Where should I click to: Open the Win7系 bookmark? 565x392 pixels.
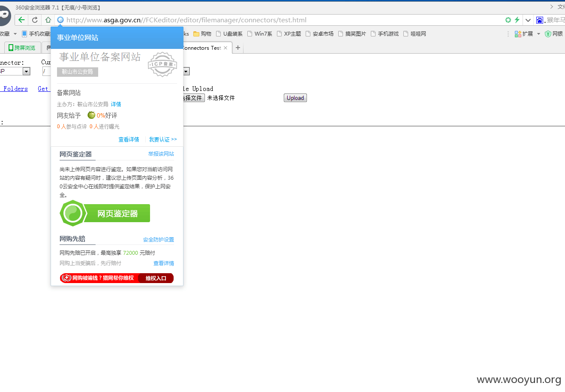[x=260, y=34]
